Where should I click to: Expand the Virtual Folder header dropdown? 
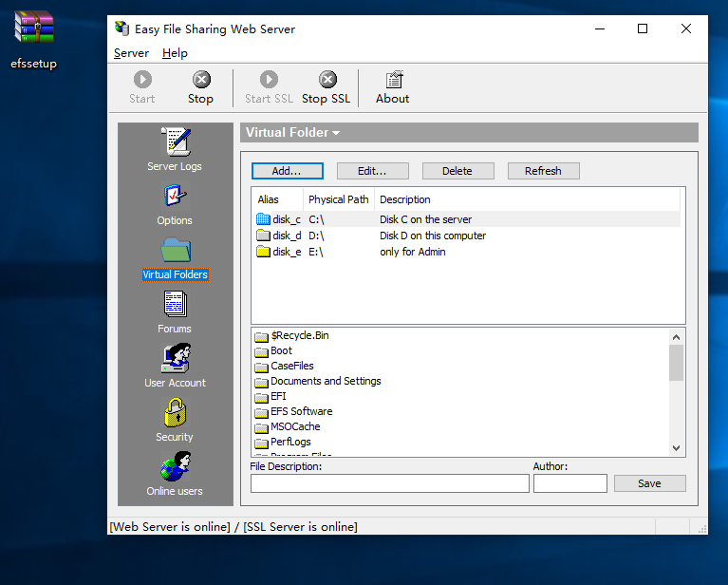[x=336, y=133]
